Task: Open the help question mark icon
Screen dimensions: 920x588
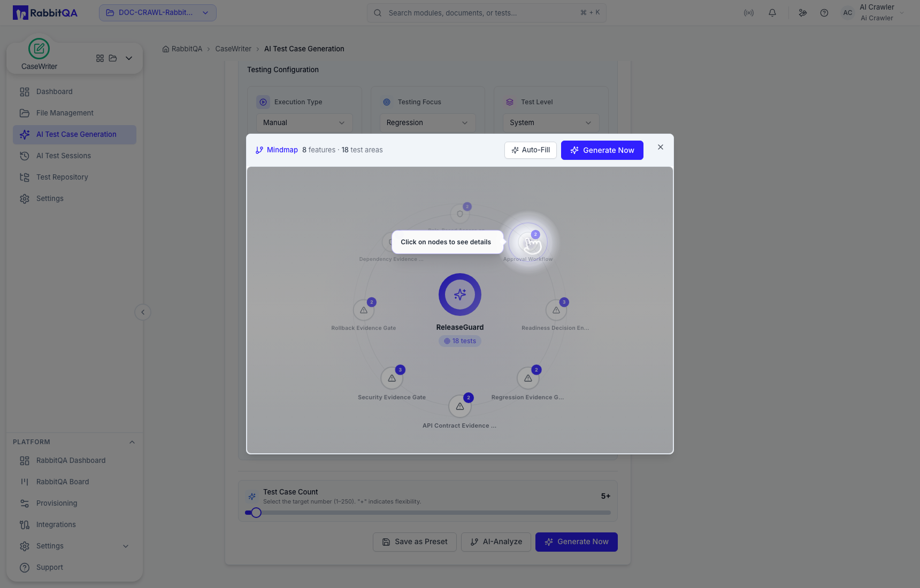Action: (824, 13)
